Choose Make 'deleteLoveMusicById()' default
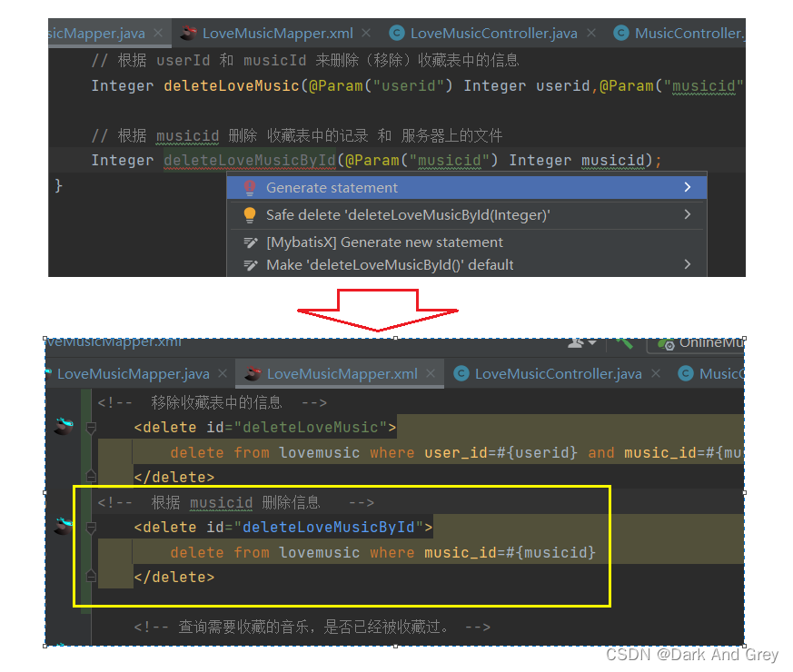793x672 pixels. 467,265
